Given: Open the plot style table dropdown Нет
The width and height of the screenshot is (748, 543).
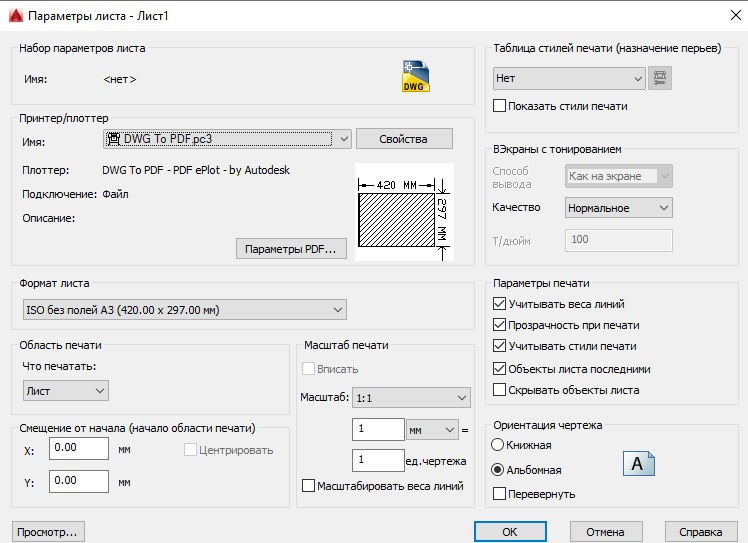Looking at the screenshot, I should pyautogui.click(x=569, y=78).
